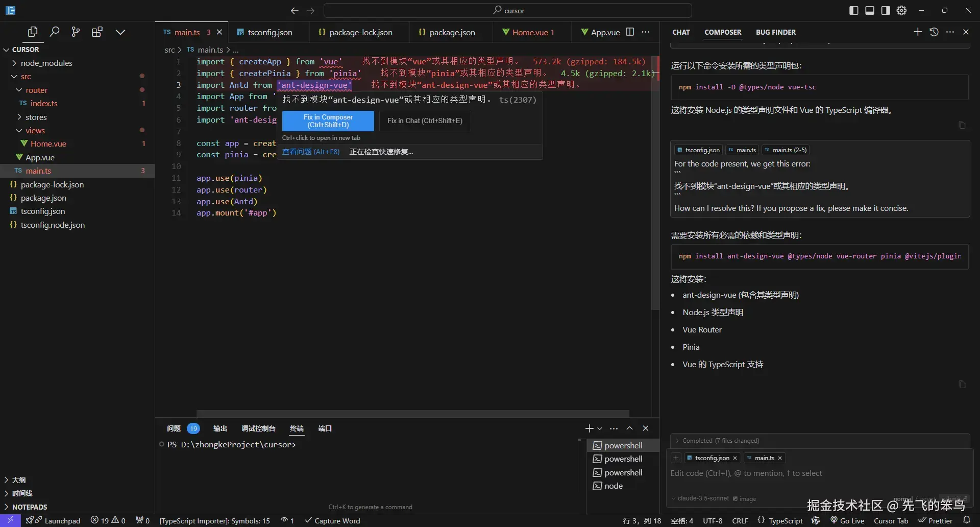The width and height of the screenshot is (980, 527).
Task: Open the 输出 output tab
Action: pos(220,428)
